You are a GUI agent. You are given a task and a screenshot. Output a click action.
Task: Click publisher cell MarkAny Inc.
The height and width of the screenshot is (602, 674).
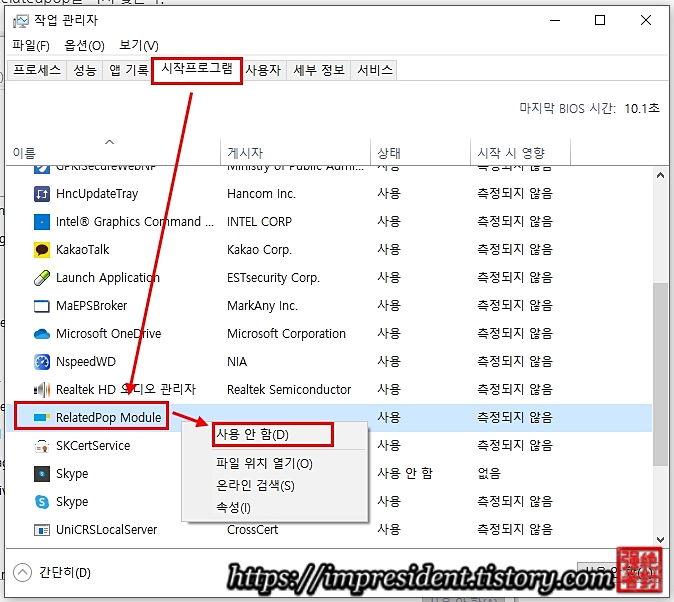click(262, 306)
